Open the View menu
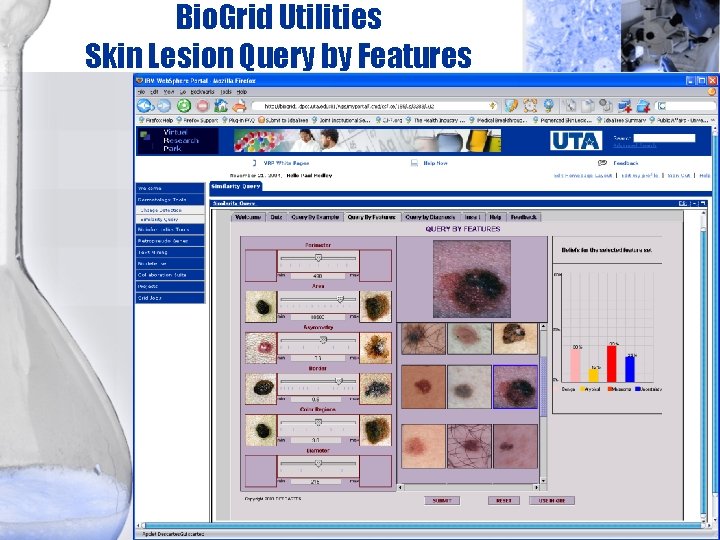 tap(169, 92)
